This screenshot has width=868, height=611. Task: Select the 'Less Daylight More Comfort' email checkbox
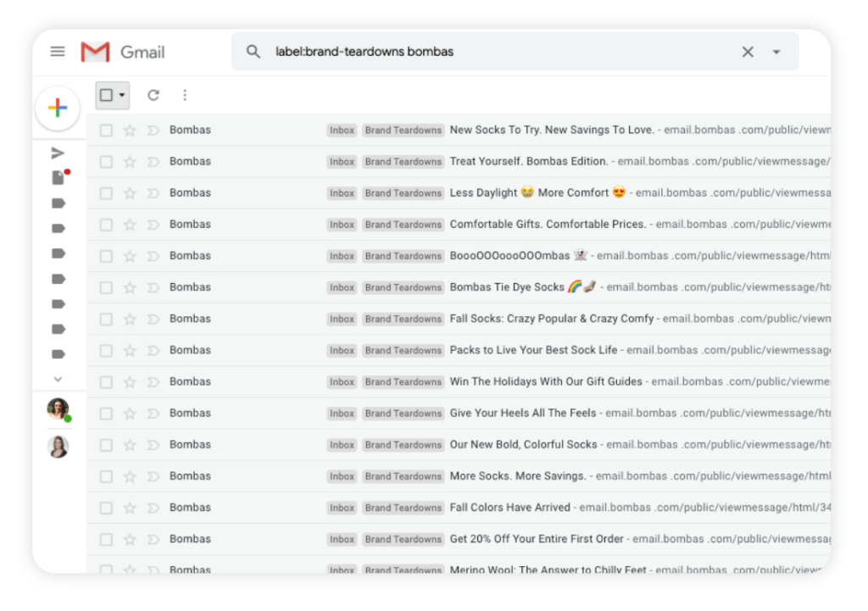coord(106,194)
